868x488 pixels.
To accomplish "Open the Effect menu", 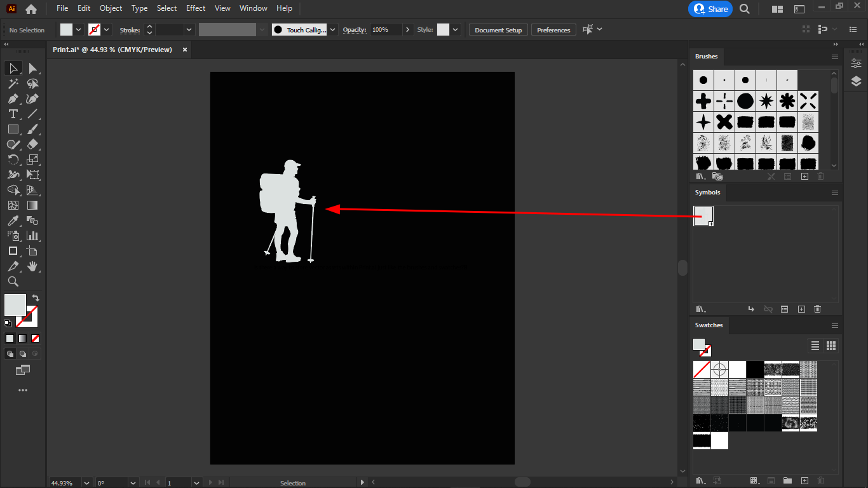I will click(x=195, y=8).
